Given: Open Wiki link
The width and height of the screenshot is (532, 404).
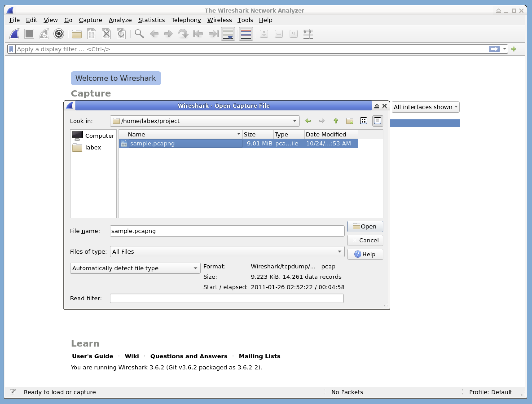Looking at the screenshot, I should click(132, 356).
